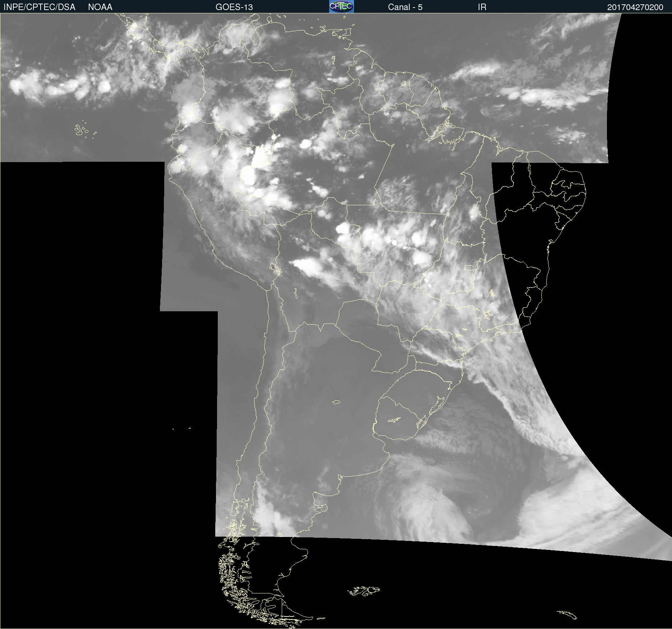Click the CPTEC logo in header
The image size is (672, 629).
(341, 6)
